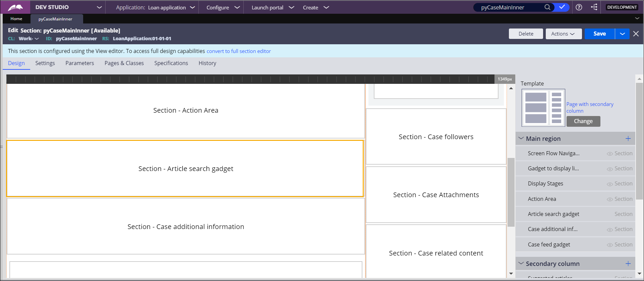Viewport: 644px width, 281px height.
Task: Open the Pages & Classes tab
Action: tap(124, 63)
